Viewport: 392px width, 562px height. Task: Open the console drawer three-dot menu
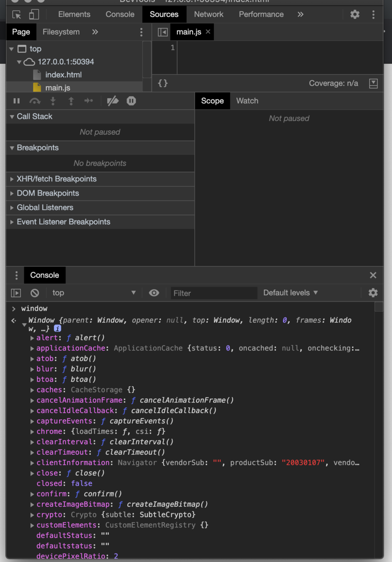pos(16,275)
